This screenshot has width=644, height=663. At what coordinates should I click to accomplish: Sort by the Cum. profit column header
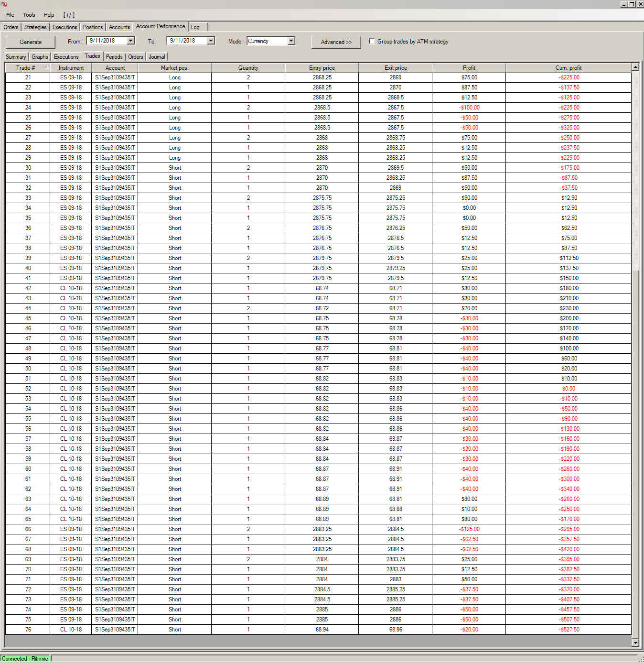[x=569, y=68]
